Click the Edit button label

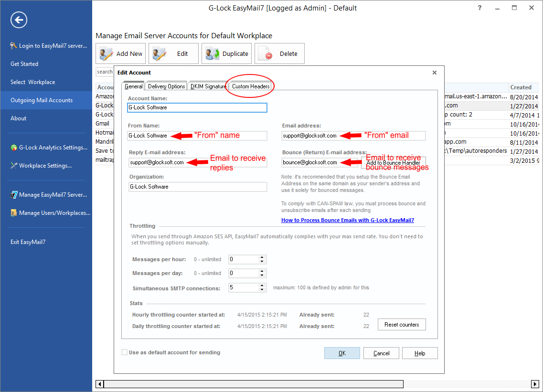(x=182, y=53)
